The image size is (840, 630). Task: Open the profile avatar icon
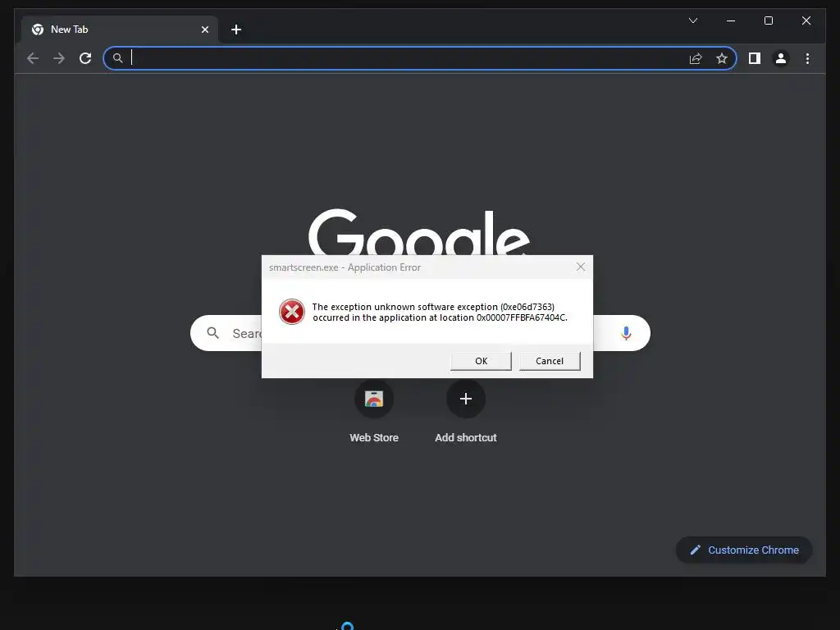781,58
